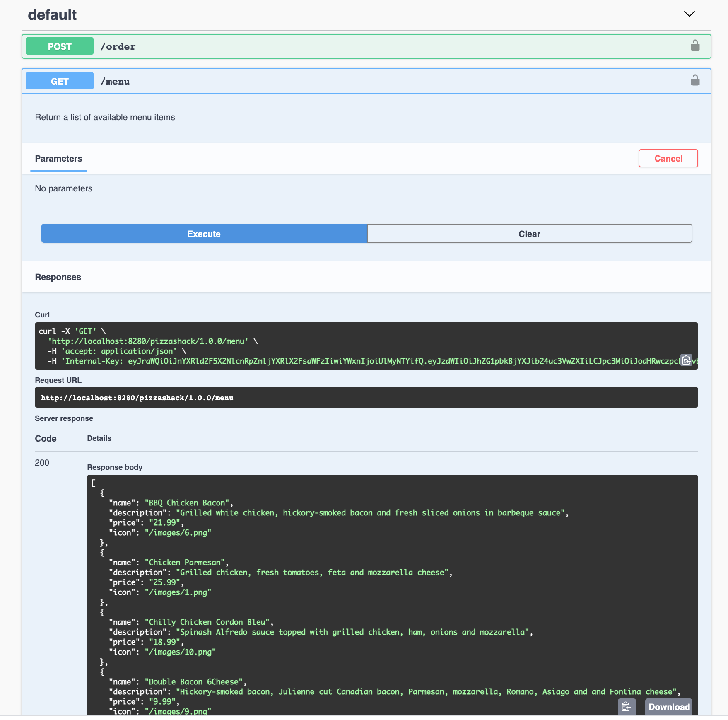Screen dimensions: 728x720
Task: Click the blue GET method badge
Action: click(x=59, y=81)
